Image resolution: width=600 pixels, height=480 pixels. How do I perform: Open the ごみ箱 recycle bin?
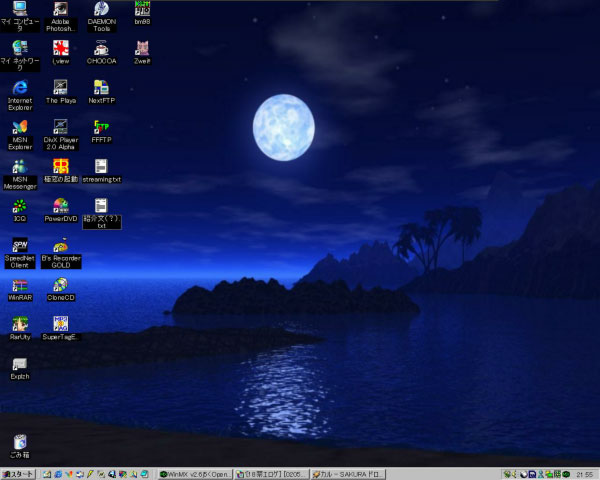coord(20,442)
